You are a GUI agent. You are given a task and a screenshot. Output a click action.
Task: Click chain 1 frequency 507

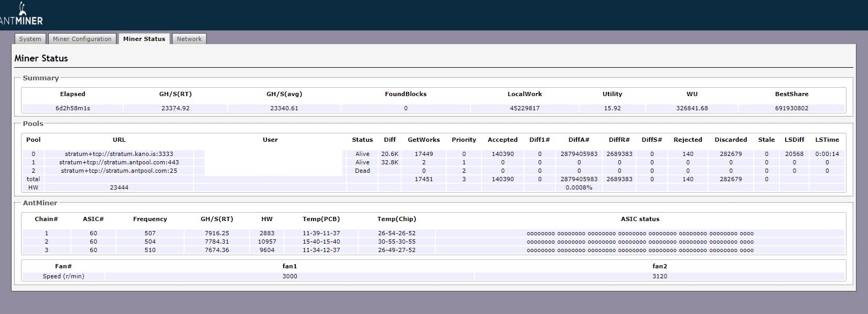point(150,233)
